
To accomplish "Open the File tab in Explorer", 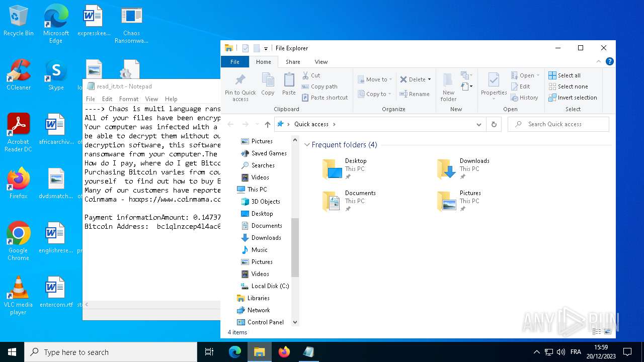I will tap(235, 62).
